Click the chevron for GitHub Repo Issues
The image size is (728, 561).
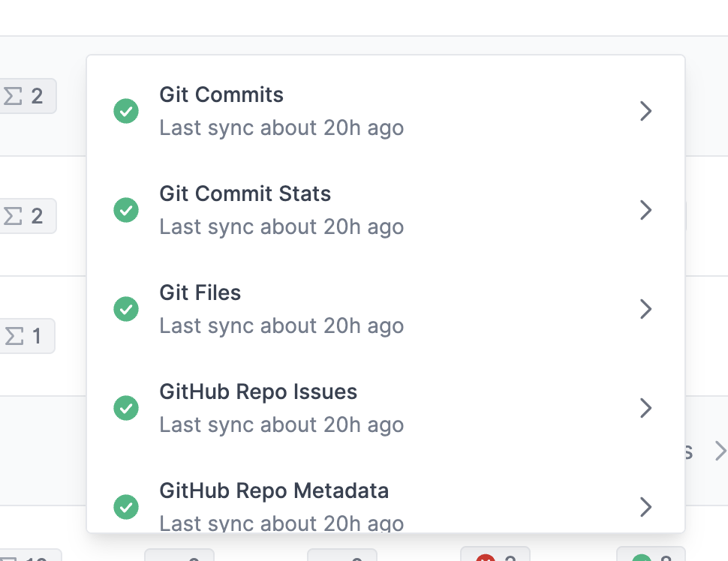(645, 408)
